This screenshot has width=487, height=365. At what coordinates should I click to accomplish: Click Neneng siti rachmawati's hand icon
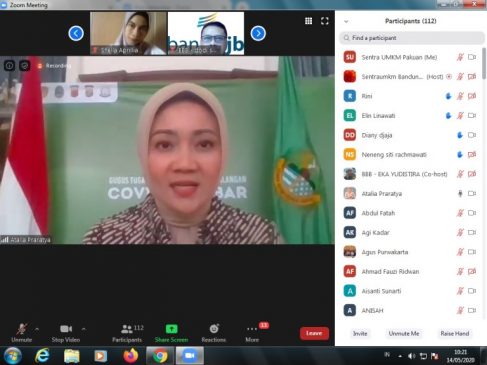(460, 155)
